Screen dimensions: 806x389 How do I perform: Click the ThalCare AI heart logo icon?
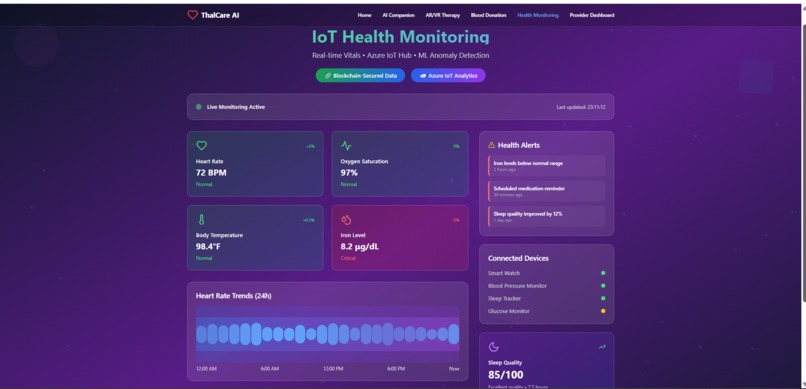point(192,15)
